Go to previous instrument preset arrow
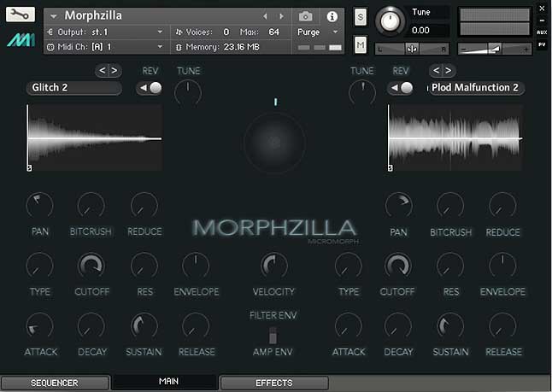552x392 pixels. [265, 16]
